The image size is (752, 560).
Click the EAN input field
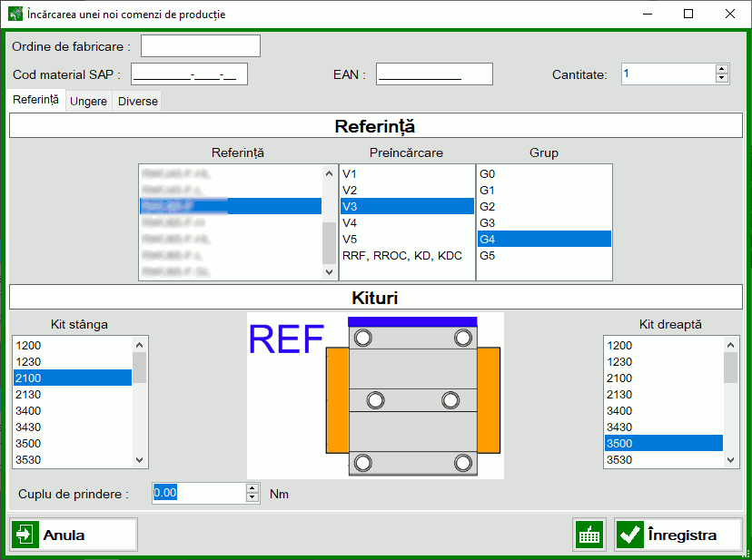434,74
